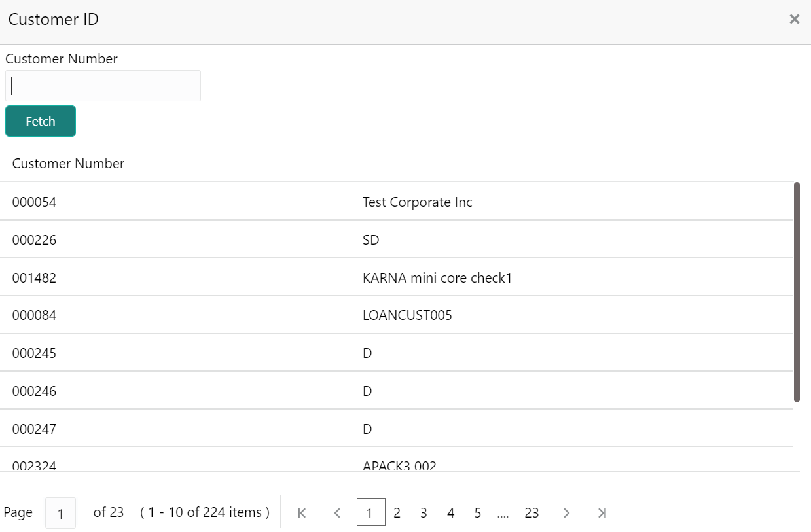Select page 5 in pagination

(477, 513)
